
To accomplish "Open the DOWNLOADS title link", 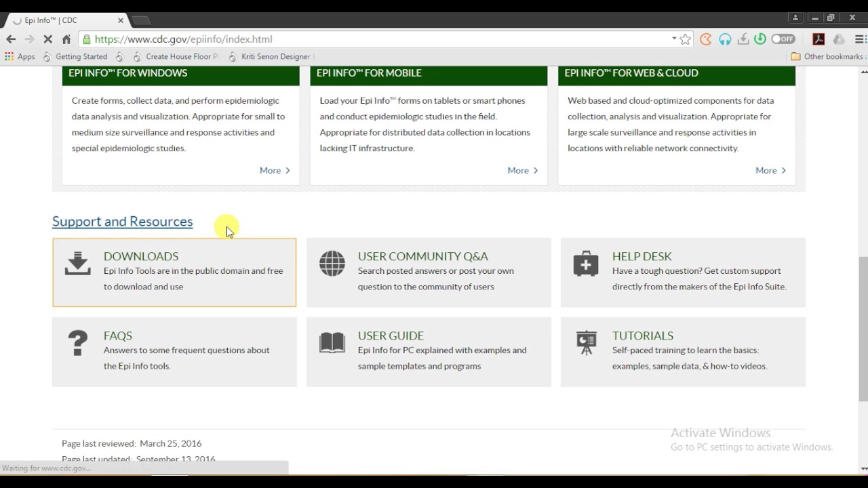I will coord(141,256).
